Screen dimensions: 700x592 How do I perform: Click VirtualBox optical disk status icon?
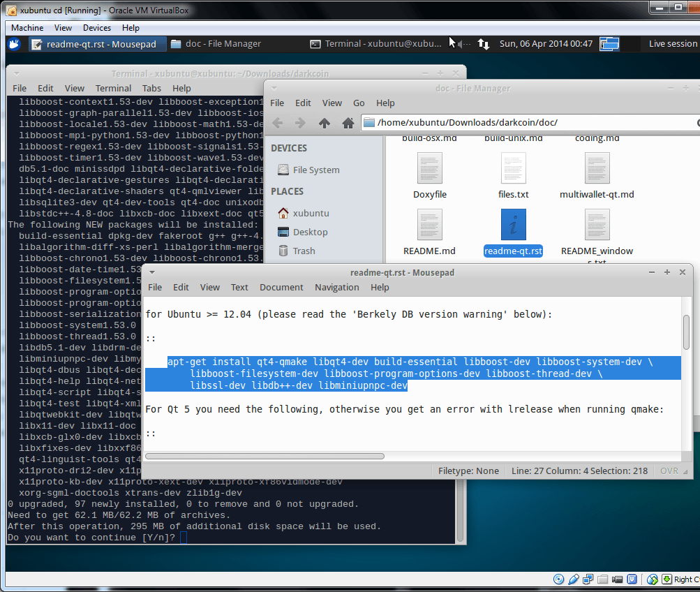(x=558, y=579)
